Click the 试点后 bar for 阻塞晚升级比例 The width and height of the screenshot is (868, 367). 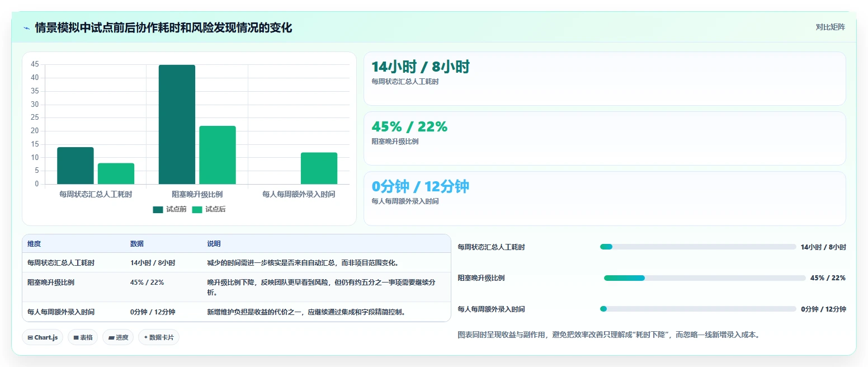click(x=218, y=155)
